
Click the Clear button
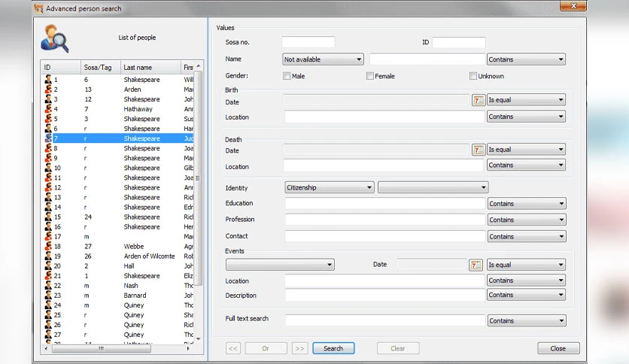click(398, 348)
